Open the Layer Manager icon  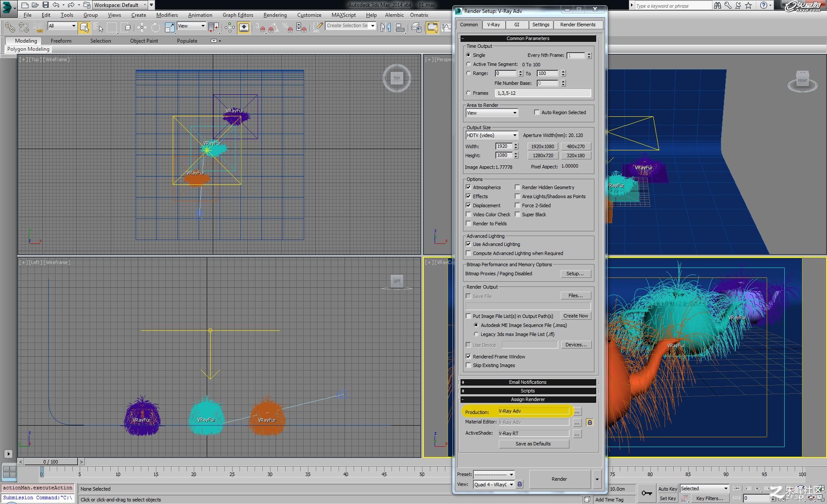pyautogui.click(x=416, y=28)
